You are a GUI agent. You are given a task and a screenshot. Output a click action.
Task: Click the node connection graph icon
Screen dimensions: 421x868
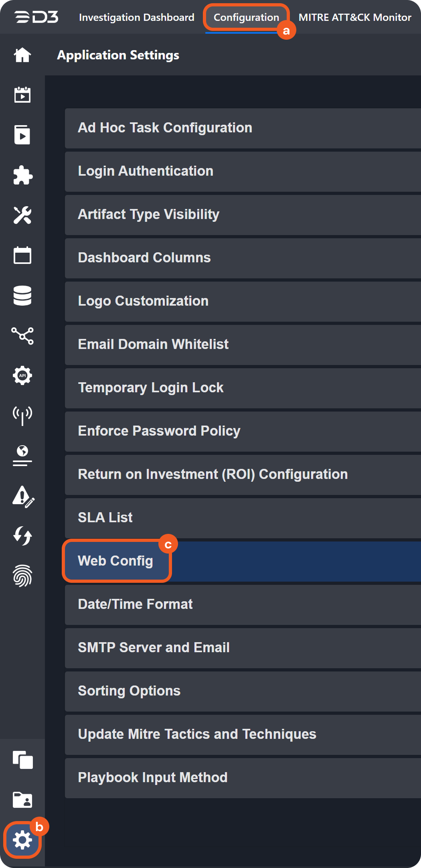point(22,336)
